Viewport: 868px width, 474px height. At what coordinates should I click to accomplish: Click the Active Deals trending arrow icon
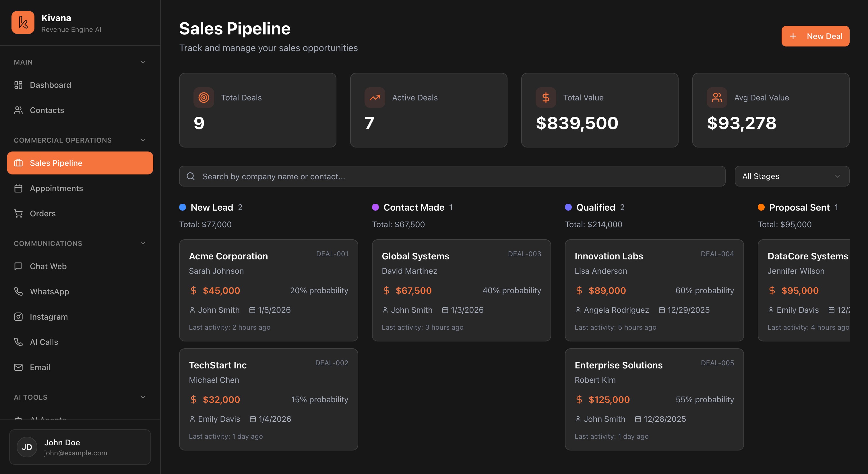coord(375,98)
